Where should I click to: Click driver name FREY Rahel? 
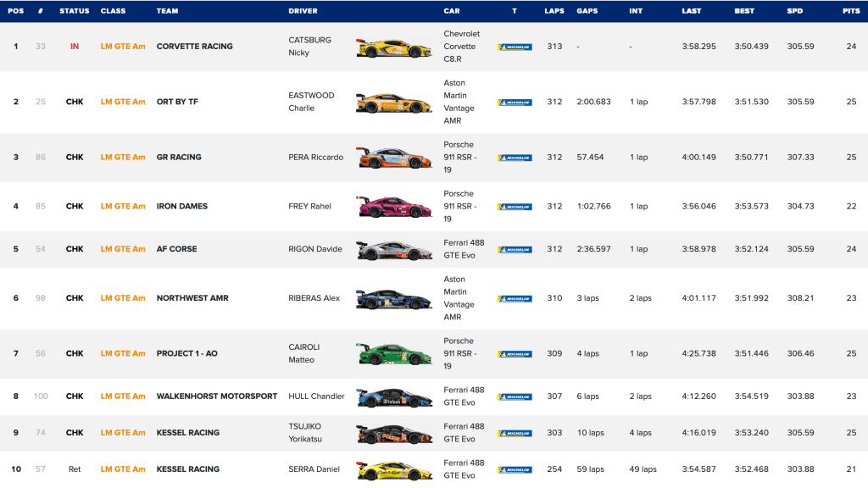[310, 207]
